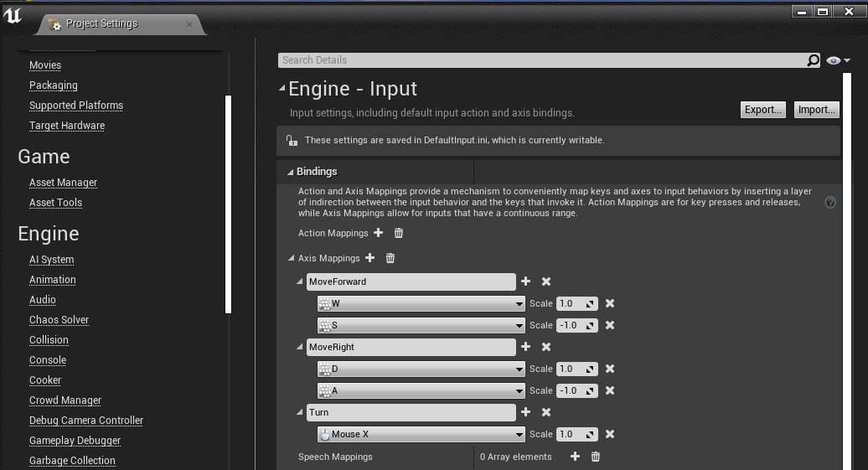Remove the MoveRight axis mapping
This screenshot has width=868, height=470.
coord(546,347)
